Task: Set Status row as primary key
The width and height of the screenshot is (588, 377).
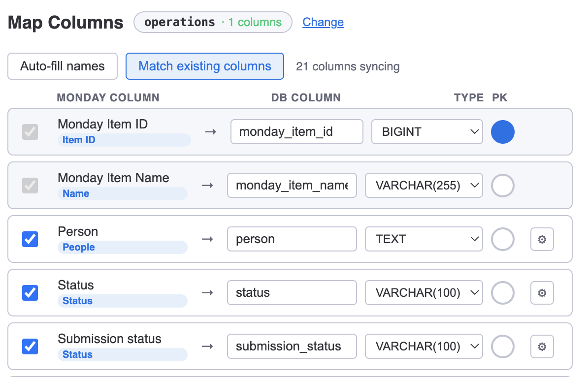Action: pyautogui.click(x=503, y=293)
